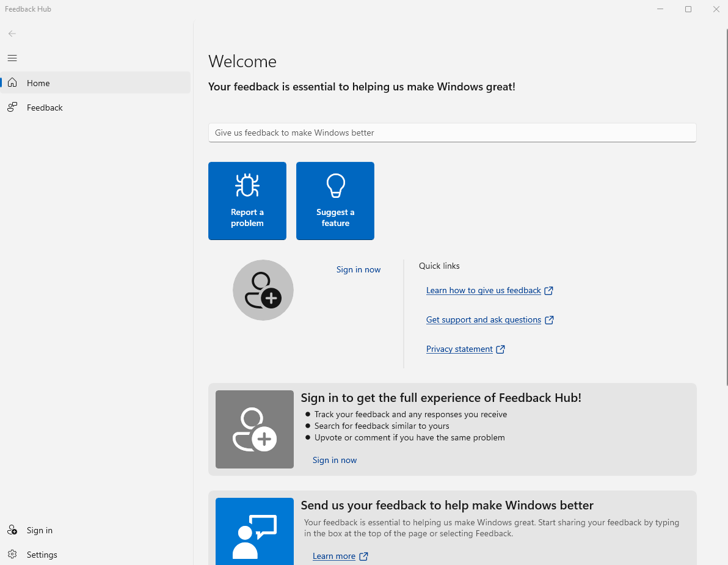The height and width of the screenshot is (565, 728).
Task: Click the vertical scrollbar thumb
Action: [x=727, y=206]
